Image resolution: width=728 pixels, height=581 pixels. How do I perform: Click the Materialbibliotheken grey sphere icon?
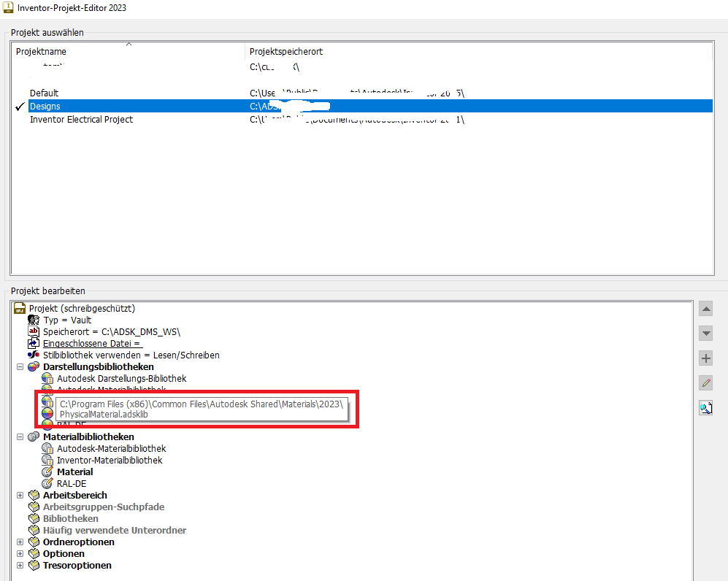pyautogui.click(x=34, y=436)
